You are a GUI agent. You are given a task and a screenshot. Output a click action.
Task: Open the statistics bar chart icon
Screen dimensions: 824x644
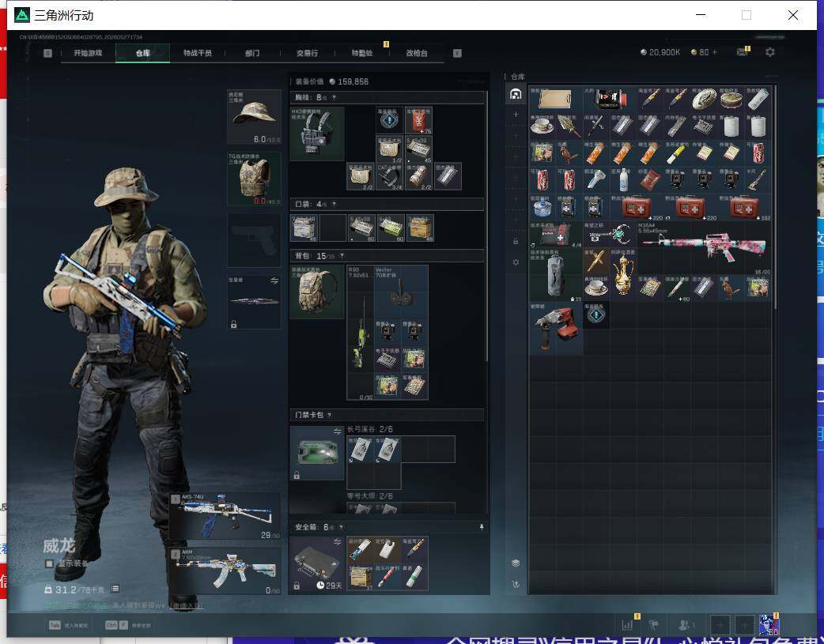pos(627,624)
